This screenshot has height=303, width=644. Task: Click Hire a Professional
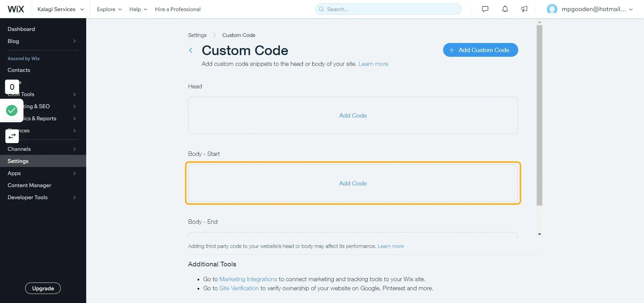(x=178, y=9)
